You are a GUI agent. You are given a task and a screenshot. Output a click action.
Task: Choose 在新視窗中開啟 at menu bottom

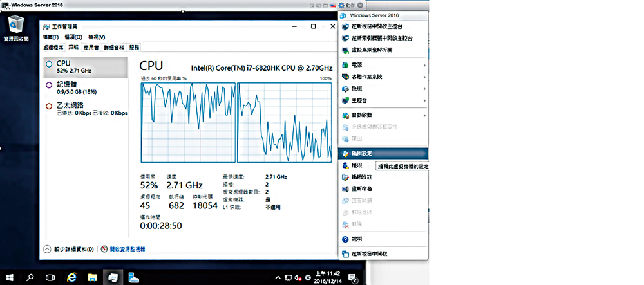[x=383, y=254]
